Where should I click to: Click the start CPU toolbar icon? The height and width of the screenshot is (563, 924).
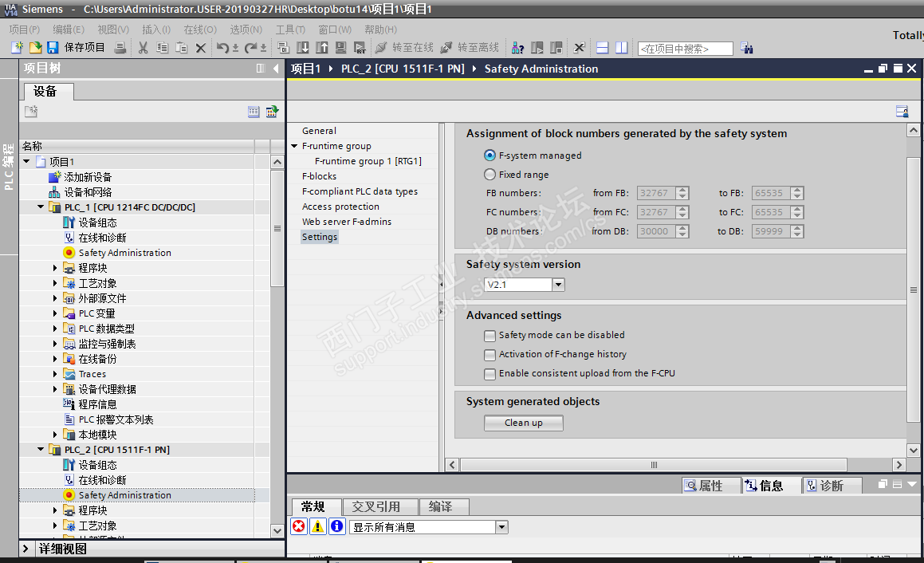click(537, 48)
